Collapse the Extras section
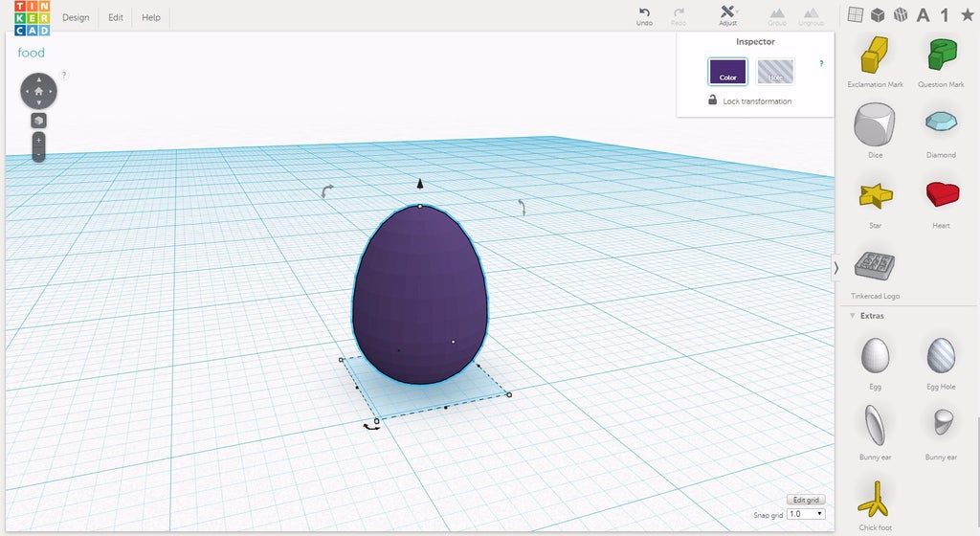Viewport: 980px width, 536px height. [853, 316]
